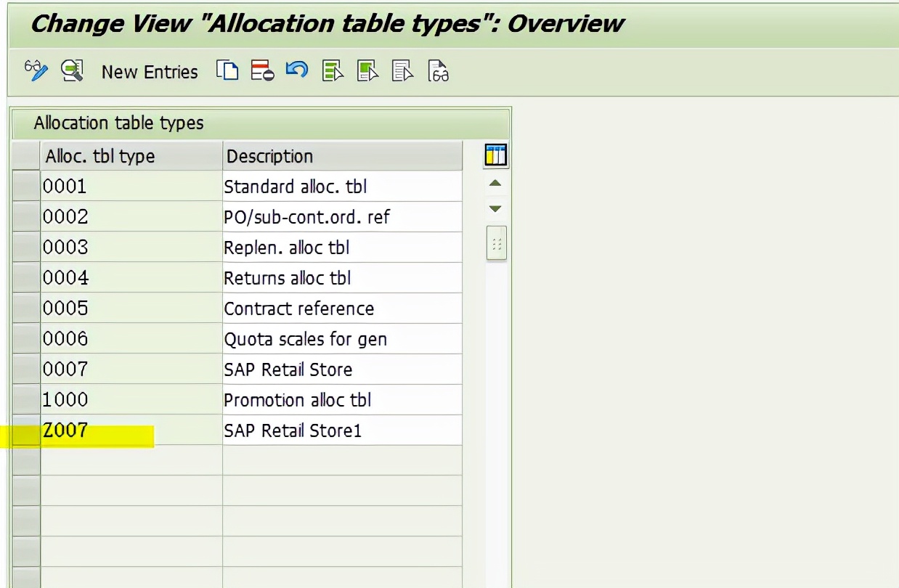Delete selected row with delete icon

pyautogui.click(x=261, y=70)
